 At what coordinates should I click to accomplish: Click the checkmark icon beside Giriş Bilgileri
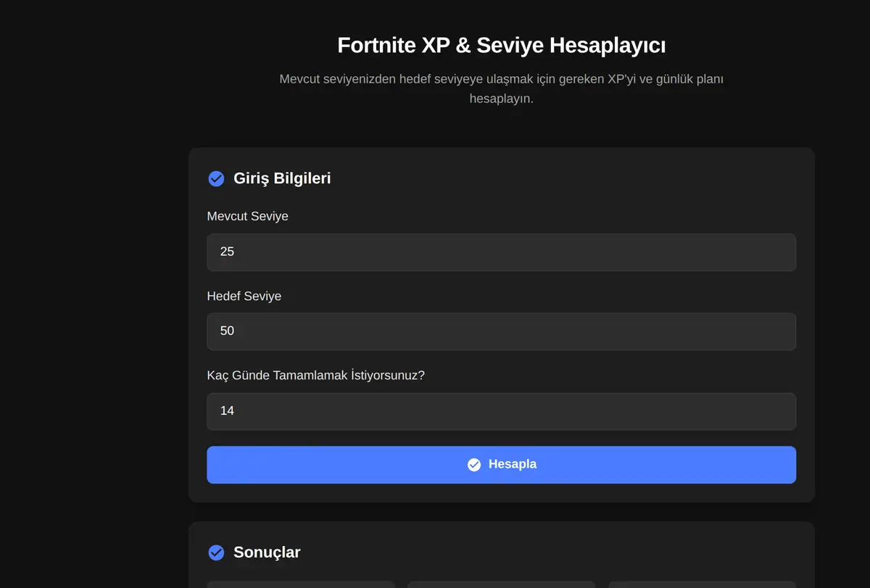click(216, 178)
